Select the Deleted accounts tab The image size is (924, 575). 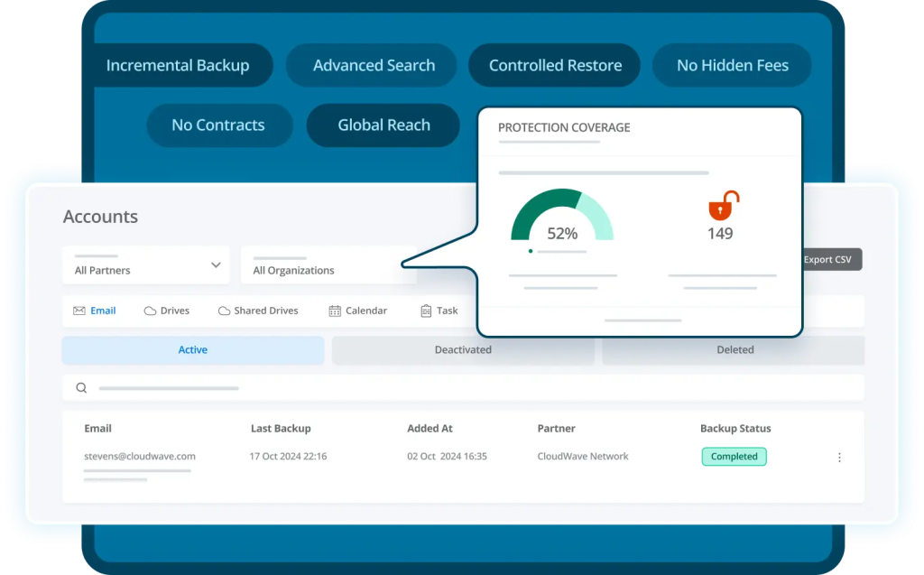tap(735, 350)
